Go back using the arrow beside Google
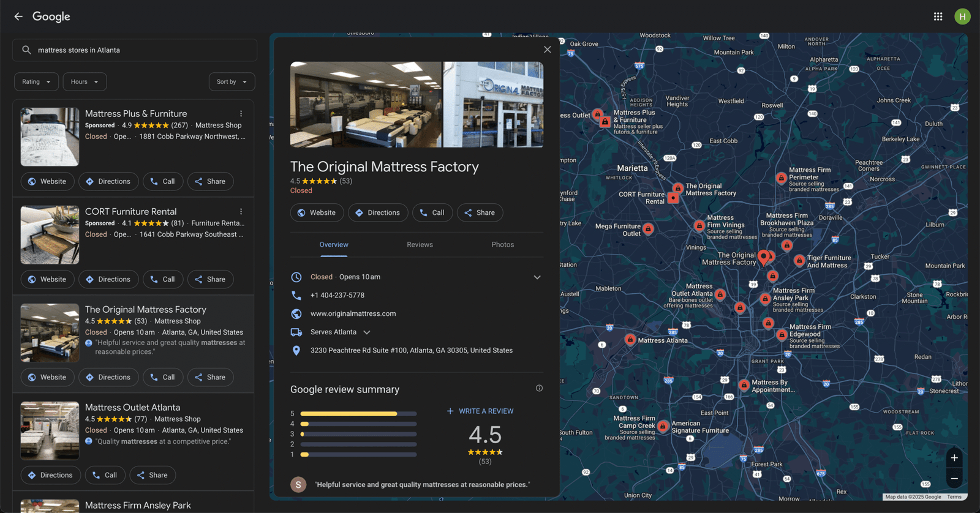Screen dimensions: 980x513 click(18, 17)
